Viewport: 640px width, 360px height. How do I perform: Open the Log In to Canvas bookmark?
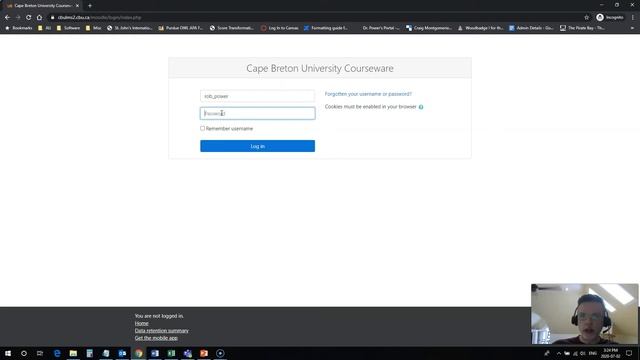280,28
